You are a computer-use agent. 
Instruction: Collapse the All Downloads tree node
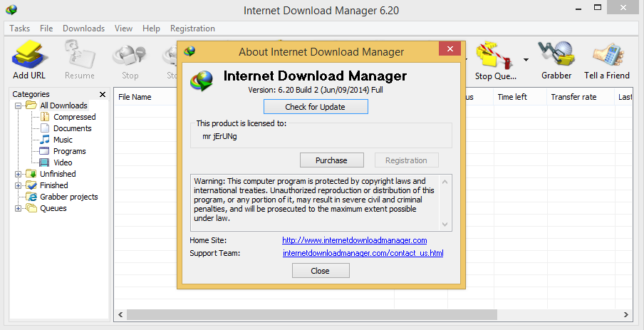pyautogui.click(x=18, y=105)
